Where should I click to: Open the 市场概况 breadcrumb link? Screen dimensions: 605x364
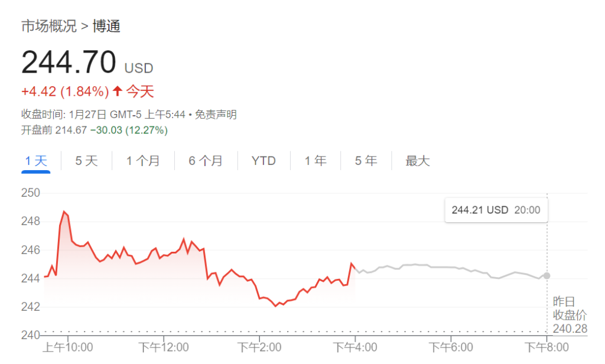pyautogui.click(x=49, y=26)
